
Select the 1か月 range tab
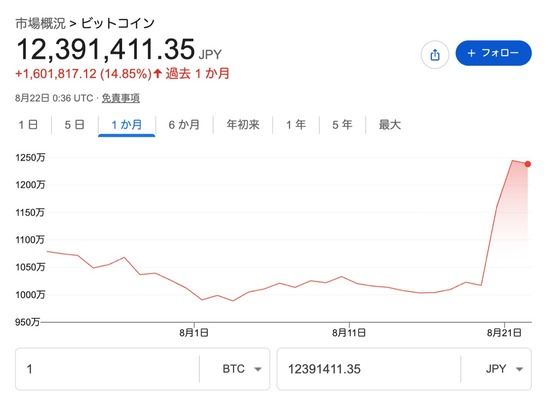point(127,125)
